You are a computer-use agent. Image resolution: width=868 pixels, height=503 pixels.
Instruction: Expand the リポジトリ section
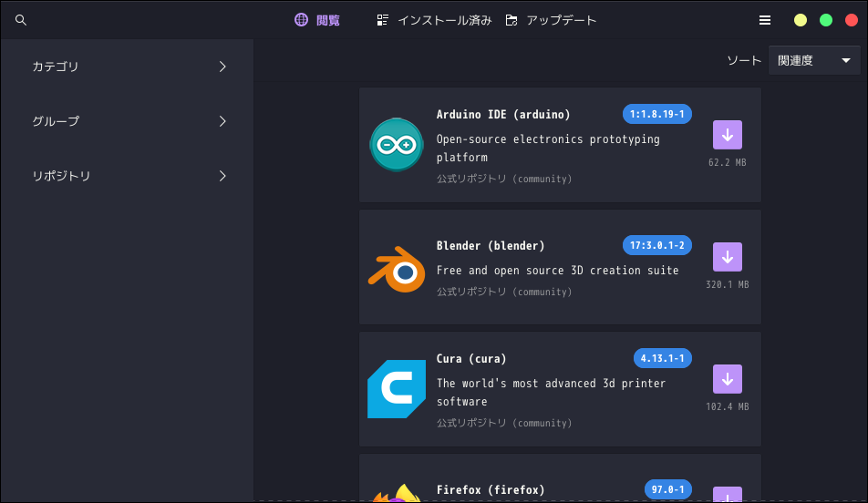[x=128, y=176]
